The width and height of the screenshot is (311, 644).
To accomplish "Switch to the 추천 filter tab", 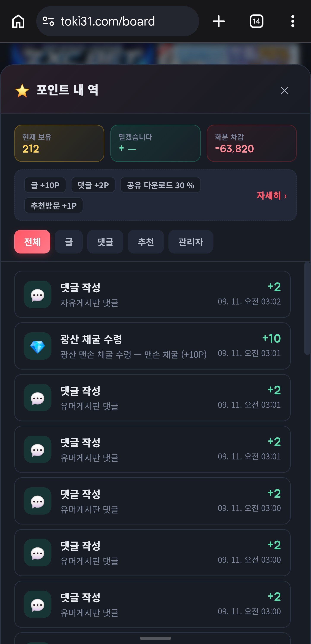I will 146,242.
